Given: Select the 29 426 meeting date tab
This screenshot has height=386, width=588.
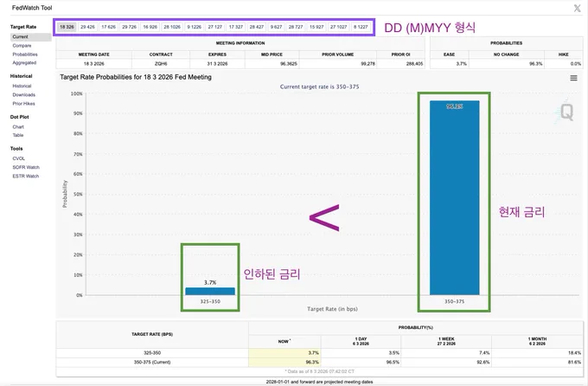Looking at the screenshot, I should click(87, 27).
